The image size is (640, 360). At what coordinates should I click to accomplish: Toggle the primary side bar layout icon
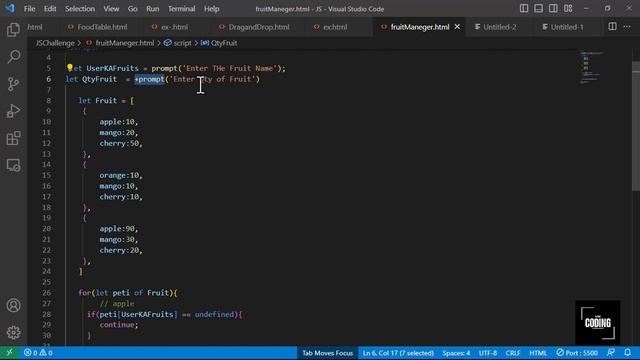coord(524,9)
